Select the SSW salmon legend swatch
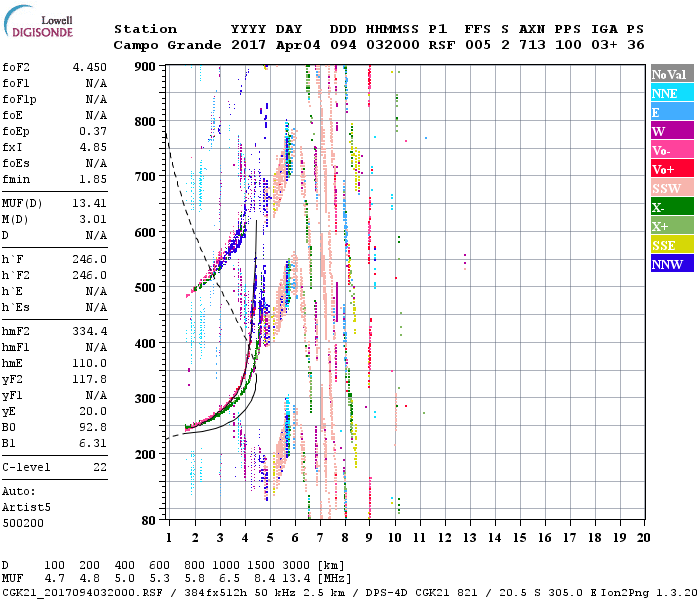This screenshot has width=700, height=600. (x=672, y=188)
